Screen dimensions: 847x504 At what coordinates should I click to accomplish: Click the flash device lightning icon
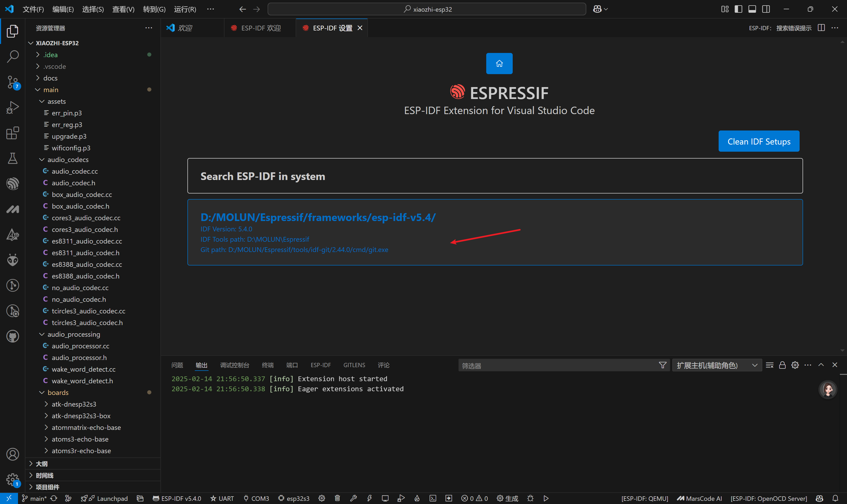pyautogui.click(x=369, y=498)
